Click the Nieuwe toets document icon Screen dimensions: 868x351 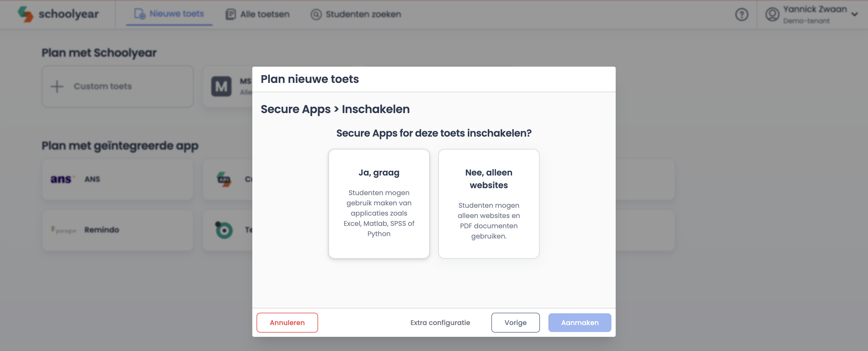140,14
